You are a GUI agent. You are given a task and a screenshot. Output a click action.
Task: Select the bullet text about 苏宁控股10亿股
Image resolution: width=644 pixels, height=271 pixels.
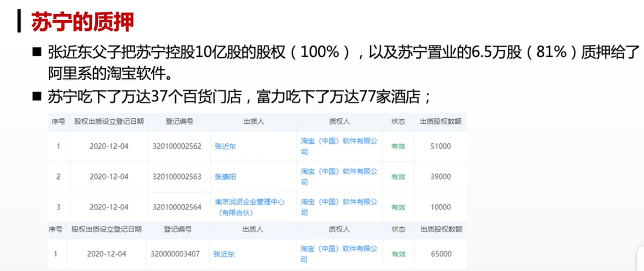pyautogui.click(x=343, y=63)
